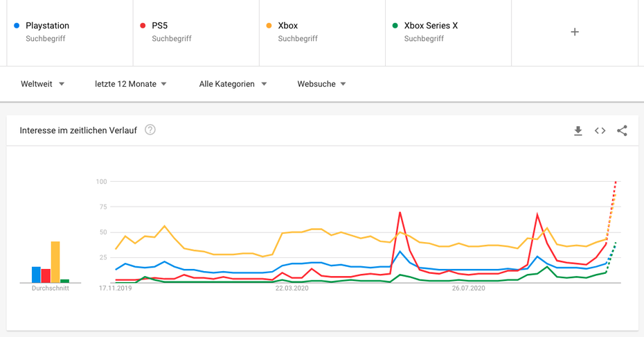Image resolution: width=644 pixels, height=337 pixels.
Task: Click the 22.03.2020 axis date
Action: click(x=292, y=288)
